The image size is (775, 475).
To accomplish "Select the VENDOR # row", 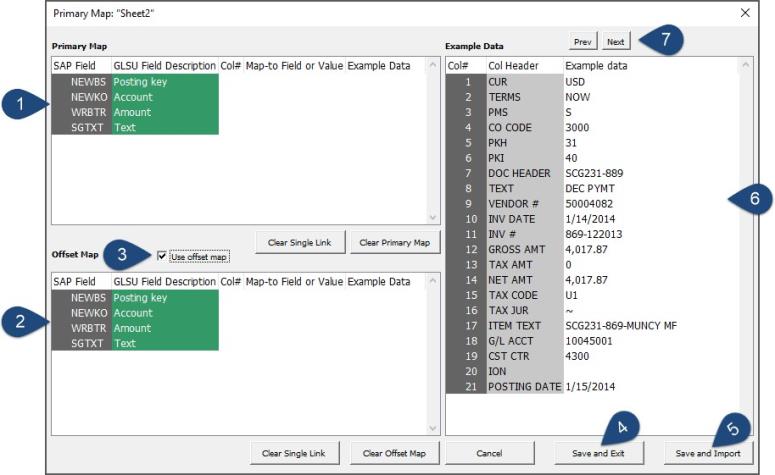I will click(592, 204).
